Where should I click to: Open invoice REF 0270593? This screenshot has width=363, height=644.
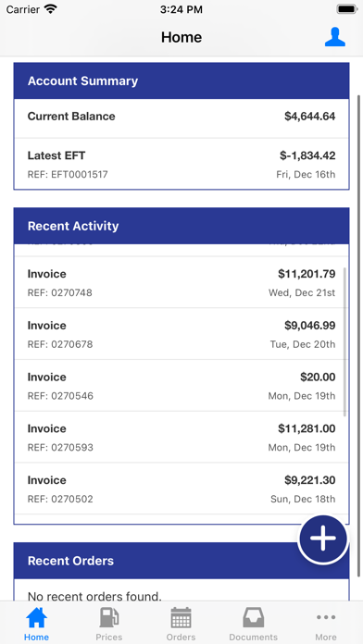coord(181,437)
